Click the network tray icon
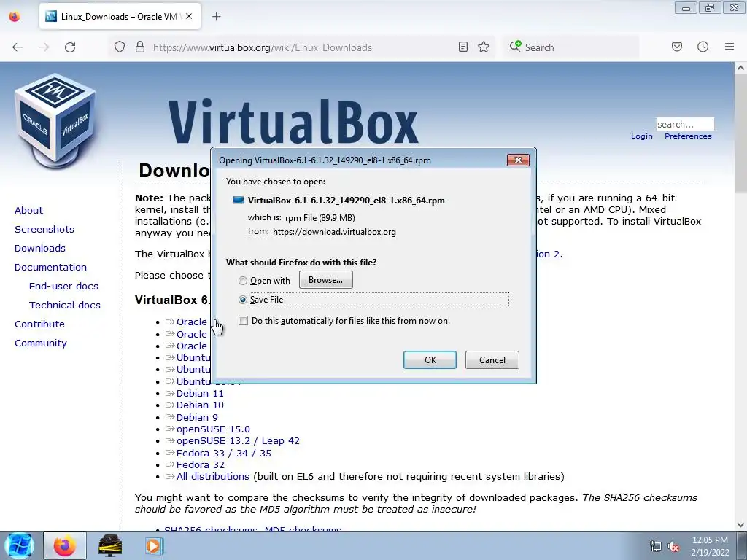This screenshot has height=560, width=747. (656, 547)
